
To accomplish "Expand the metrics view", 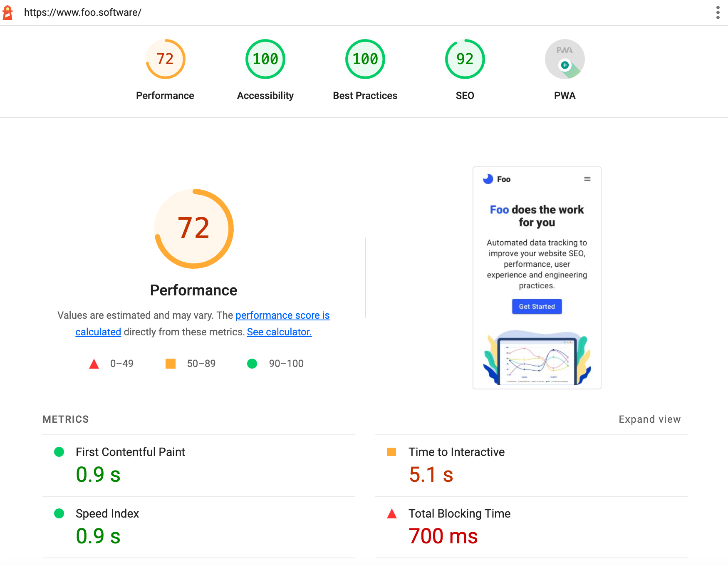I will (649, 419).
